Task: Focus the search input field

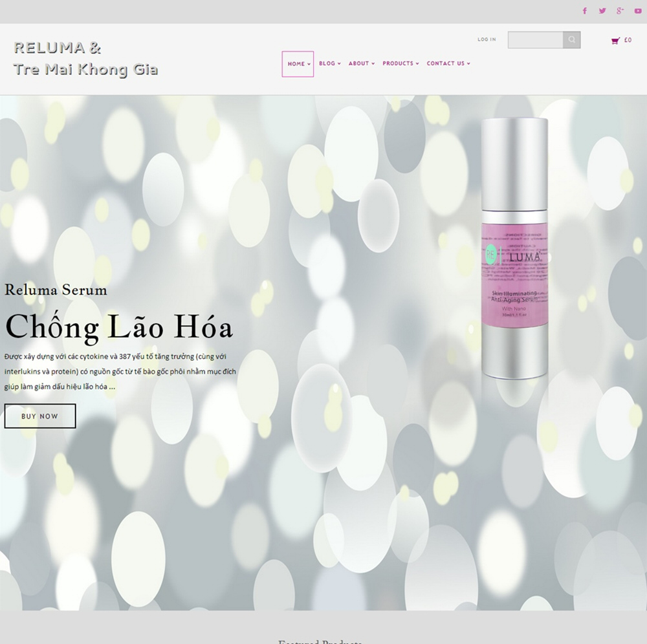Action: click(535, 39)
